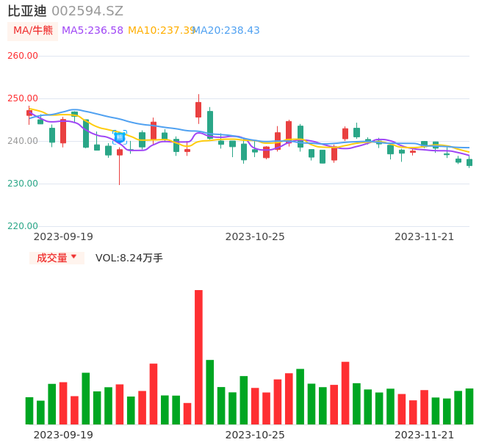Click the 260.00 price axis label
This screenshot has width=504, height=445.
(23, 56)
